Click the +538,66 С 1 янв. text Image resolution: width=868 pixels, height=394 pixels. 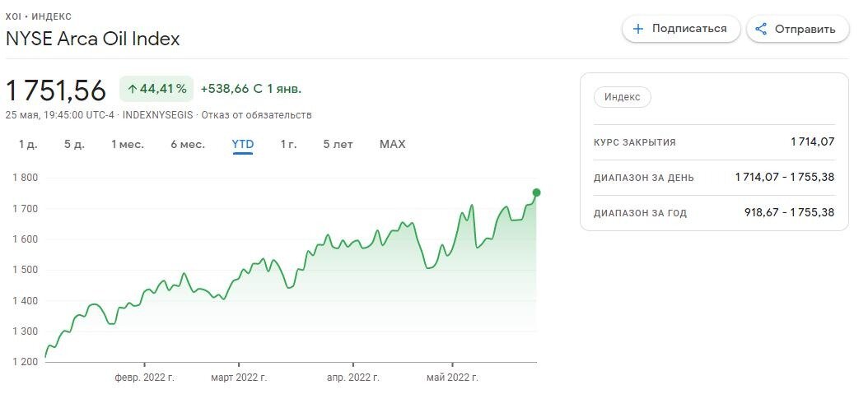(x=251, y=89)
